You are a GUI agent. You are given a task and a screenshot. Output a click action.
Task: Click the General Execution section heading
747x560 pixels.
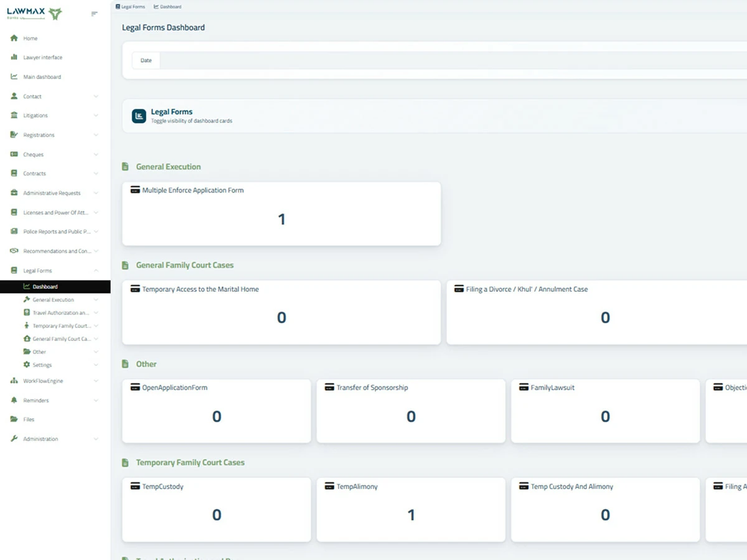click(x=169, y=167)
